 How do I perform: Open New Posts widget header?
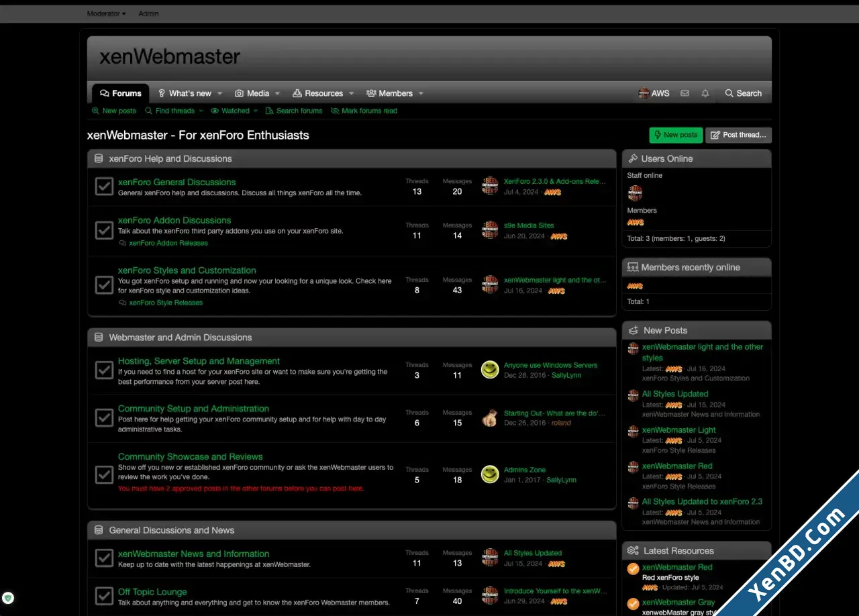[665, 331]
